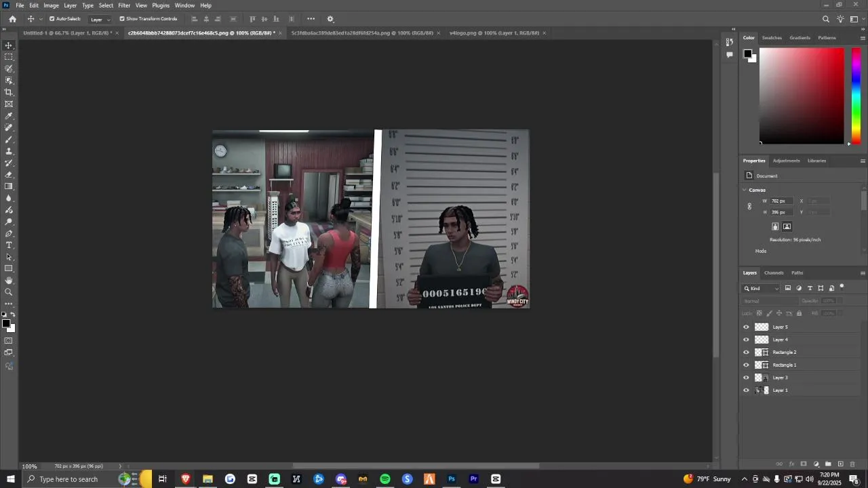
Task: Toggle Show Transform Controls checkbox
Action: (x=122, y=19)
